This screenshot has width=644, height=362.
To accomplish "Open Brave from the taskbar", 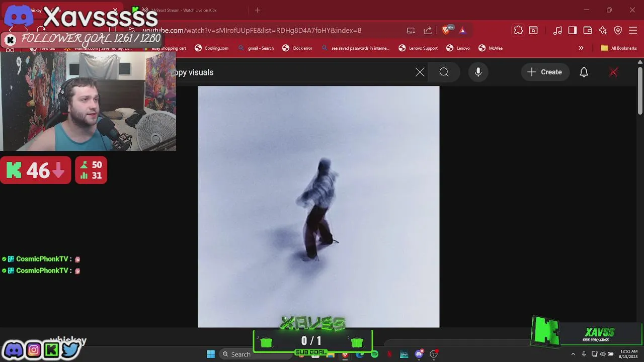I will pyautogui.click(x=345, y=354).
